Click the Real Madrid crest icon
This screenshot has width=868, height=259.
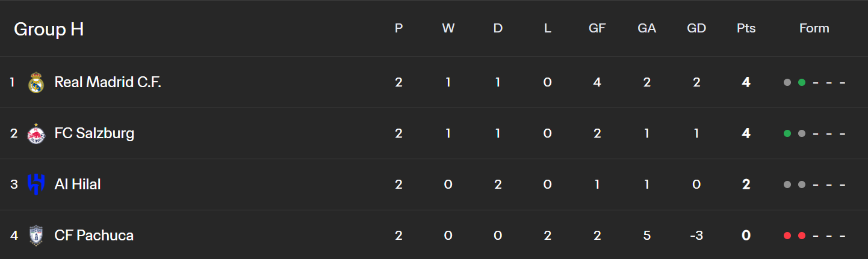point(36,82)
